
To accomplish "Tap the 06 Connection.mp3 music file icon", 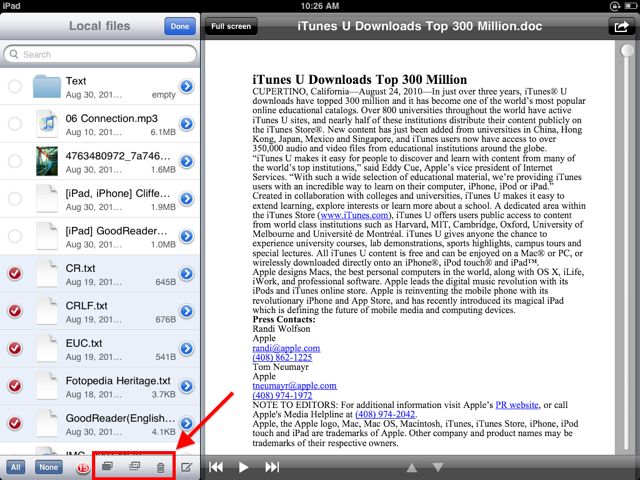I will click(47, 124).
